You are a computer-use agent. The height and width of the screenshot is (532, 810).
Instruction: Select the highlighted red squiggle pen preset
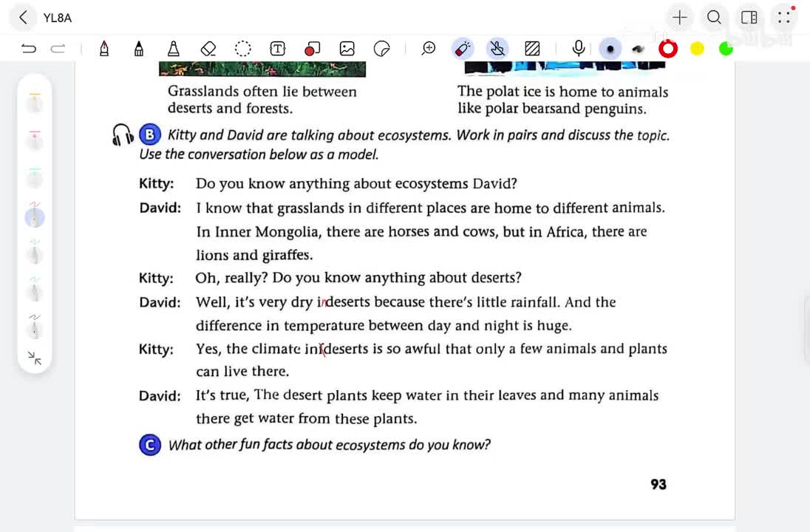[35, 215]
